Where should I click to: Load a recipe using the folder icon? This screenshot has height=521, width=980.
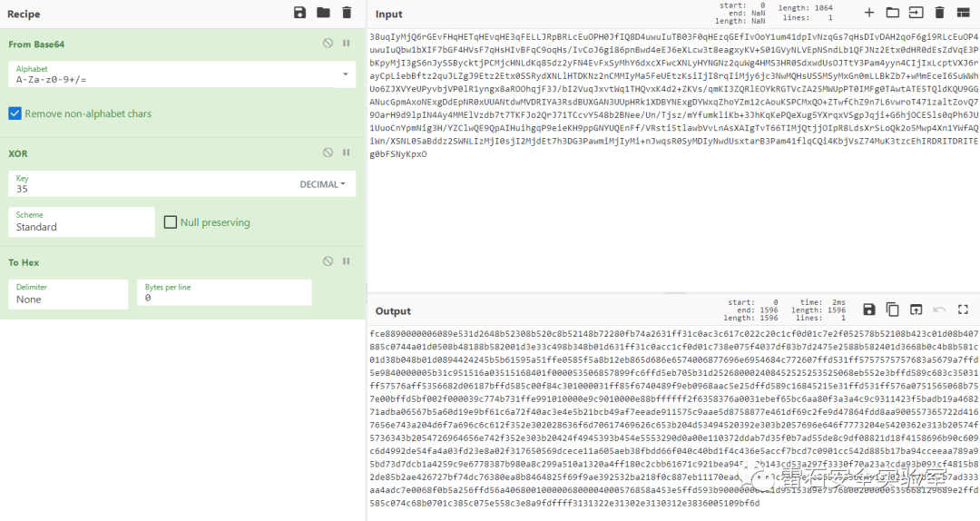coord(323,13)
